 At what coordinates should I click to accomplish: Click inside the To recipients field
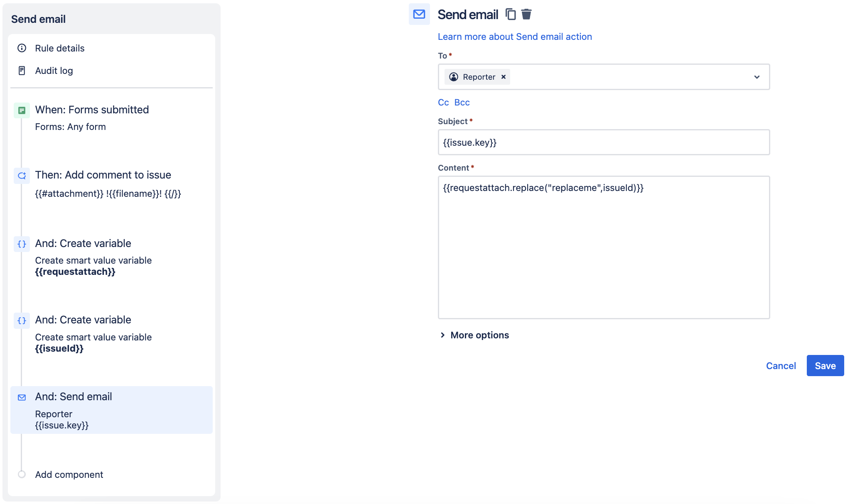[604, 77]
